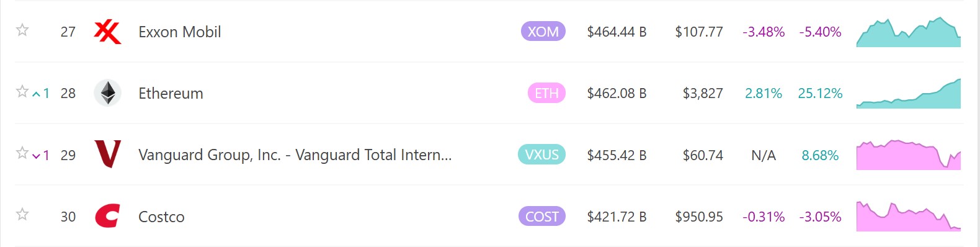
Task: Open the Exxon Mobil name link
Action: [180, 32]
